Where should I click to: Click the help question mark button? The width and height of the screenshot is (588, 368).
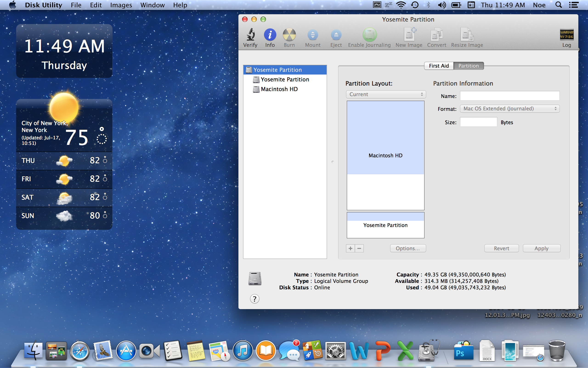(x=255, y=299)
